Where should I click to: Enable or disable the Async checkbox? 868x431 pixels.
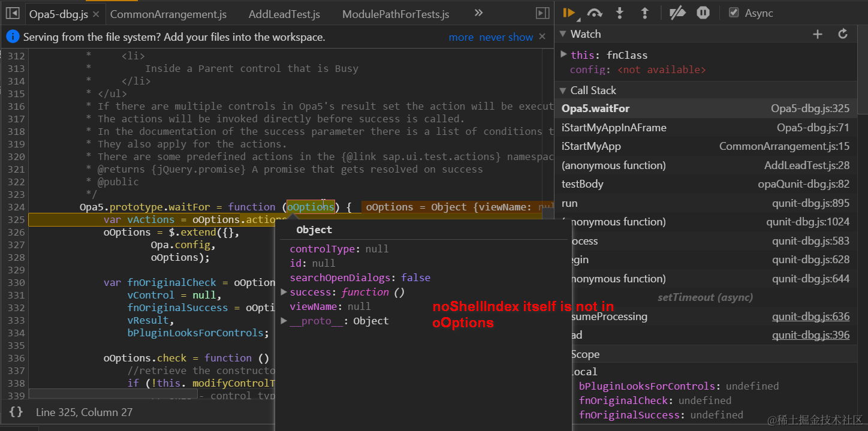coord(734,13)
